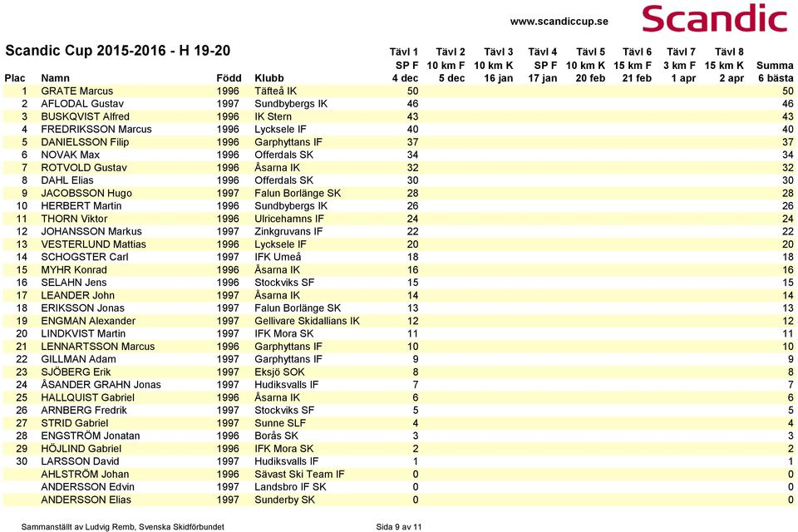Viewport: 798px width, 532px height.
Task: Select the name GILLMAN Adam
Action: click(78, 359)
